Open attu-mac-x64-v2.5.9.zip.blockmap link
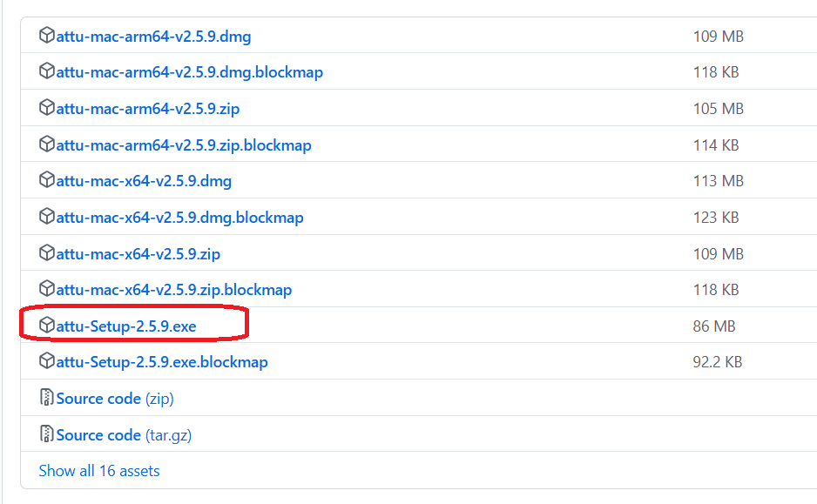 (x=173, y=290)
